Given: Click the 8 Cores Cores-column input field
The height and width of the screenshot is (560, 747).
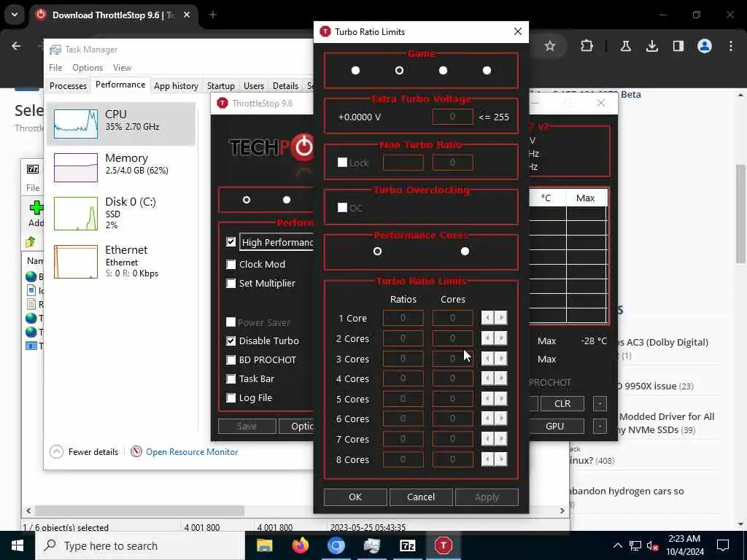Looking at the screenshot, I should point(452,459).
